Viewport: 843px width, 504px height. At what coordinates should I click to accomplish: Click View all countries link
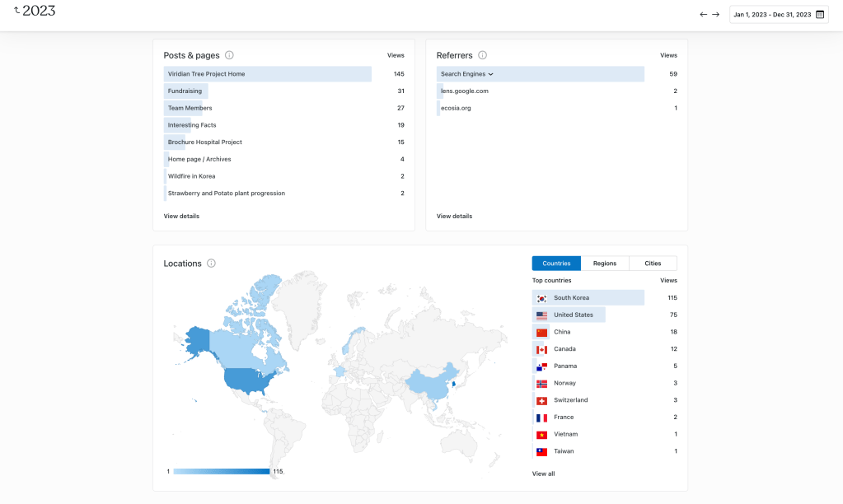[543, 474]
